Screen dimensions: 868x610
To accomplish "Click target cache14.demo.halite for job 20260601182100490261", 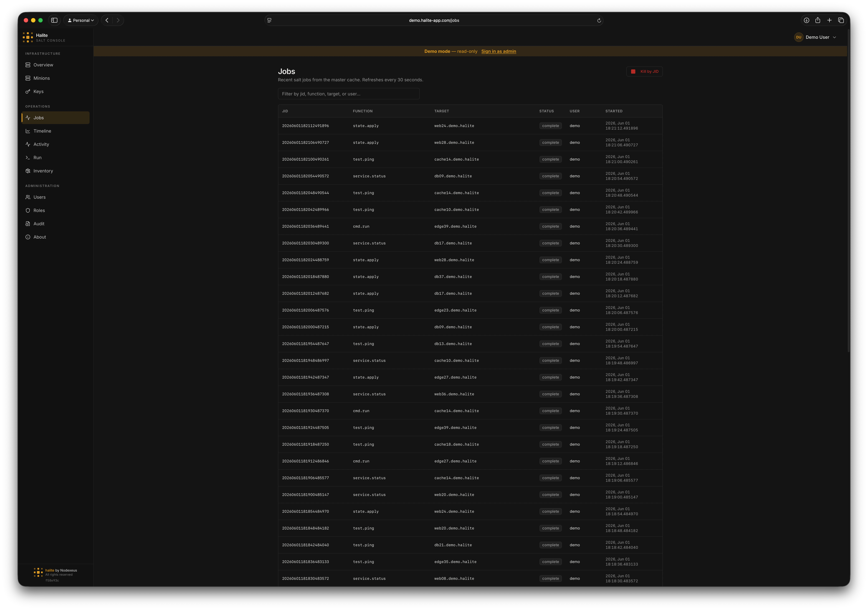I will (456, 159).
